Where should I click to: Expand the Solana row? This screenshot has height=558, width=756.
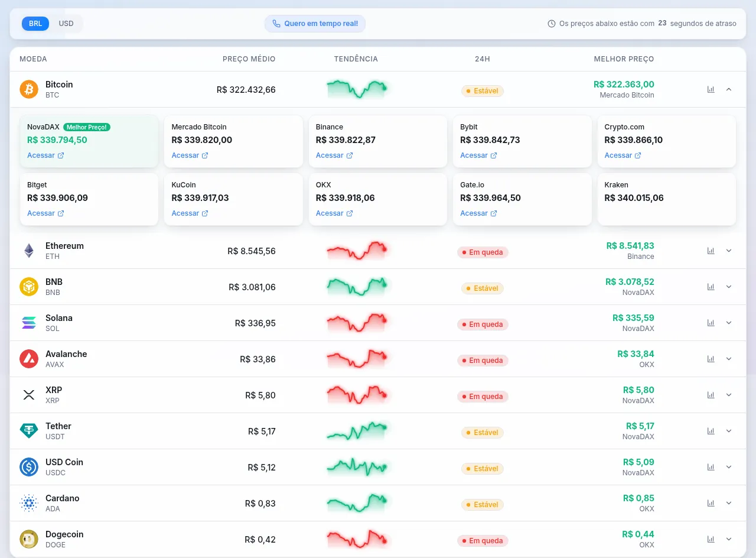[729, 323]
